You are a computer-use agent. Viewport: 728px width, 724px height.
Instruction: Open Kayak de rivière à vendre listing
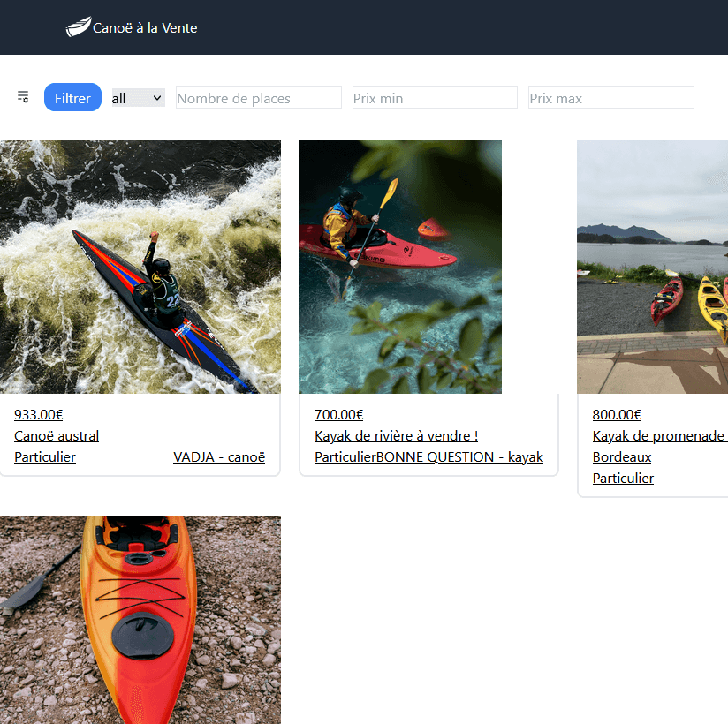(x=396, y=436)
